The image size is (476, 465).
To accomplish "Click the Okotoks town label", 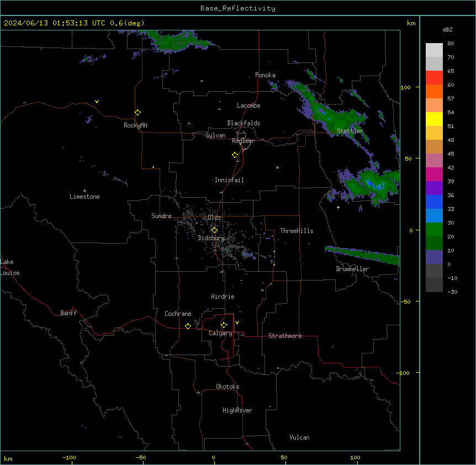I will pos(228,387).
